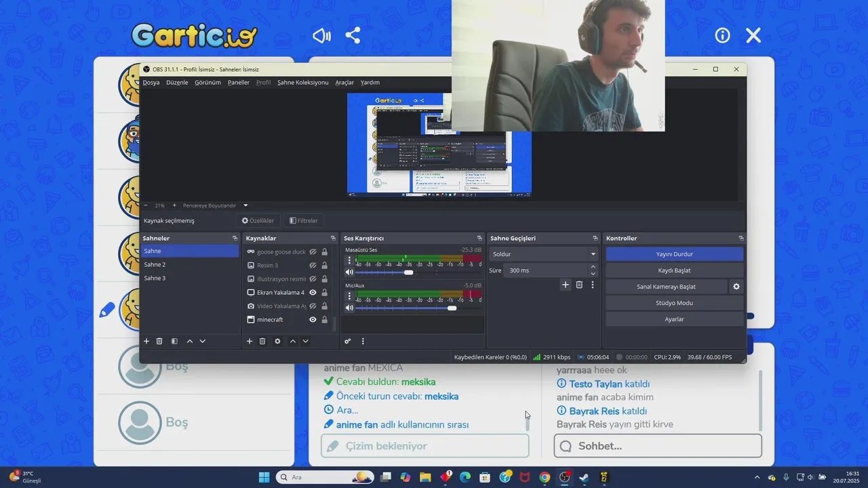
Task: Open Steam from the taskbar
Action: click(x=584, y=477)
